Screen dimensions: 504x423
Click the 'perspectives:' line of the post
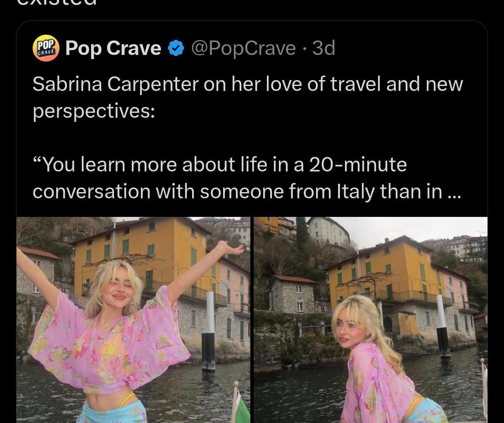coord(94,112)
